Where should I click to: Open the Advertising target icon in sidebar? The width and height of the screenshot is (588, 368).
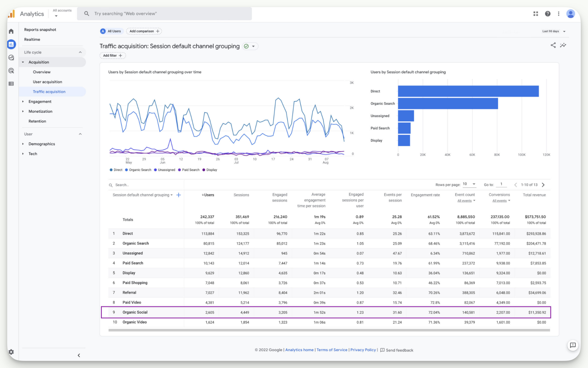[x=11, y=71]
